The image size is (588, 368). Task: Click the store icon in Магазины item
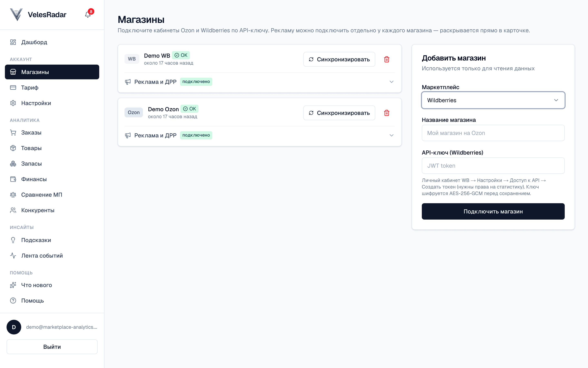point(13,72)
